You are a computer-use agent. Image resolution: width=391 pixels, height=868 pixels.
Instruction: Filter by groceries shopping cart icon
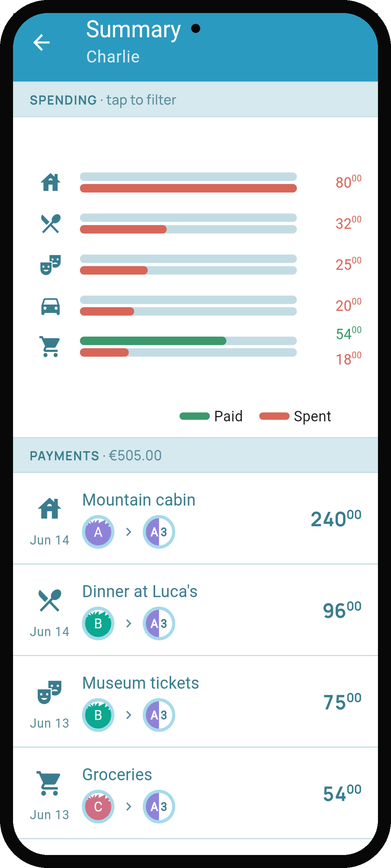pyautogui.click(x=50, y=346)
